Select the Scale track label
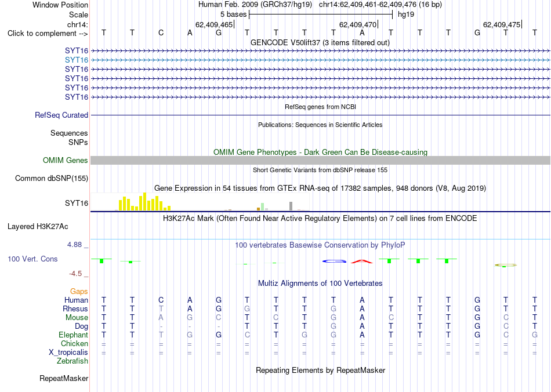 (78, 14)
